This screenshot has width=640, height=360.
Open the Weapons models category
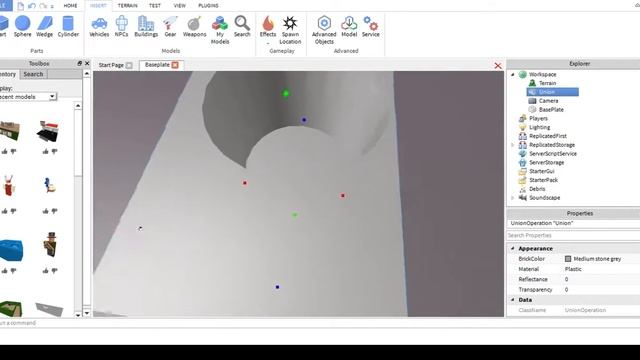194,27
